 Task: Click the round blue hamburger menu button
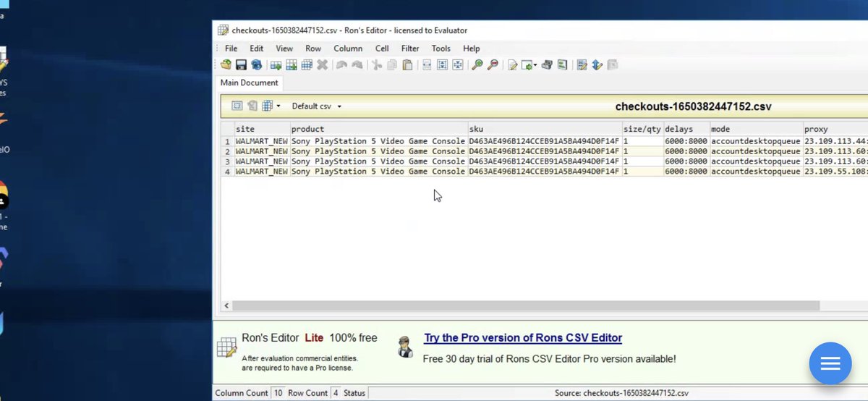point(830,363)
